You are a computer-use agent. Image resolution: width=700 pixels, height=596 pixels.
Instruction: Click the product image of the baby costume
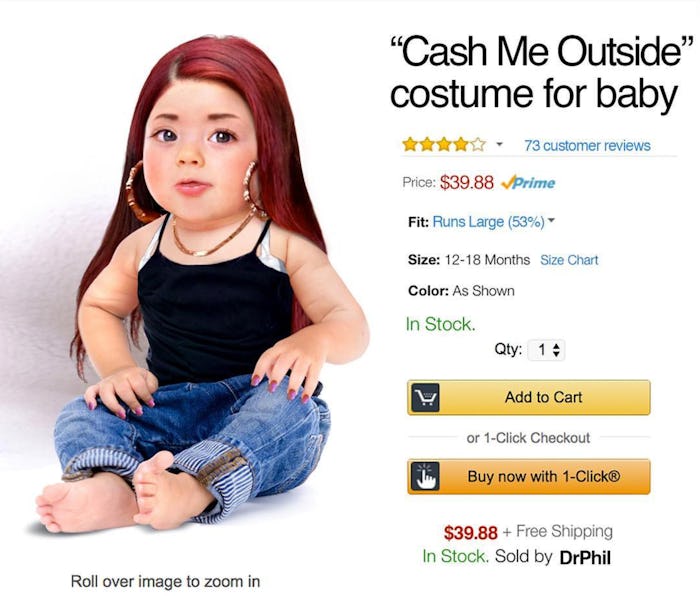tap(201, 286)
